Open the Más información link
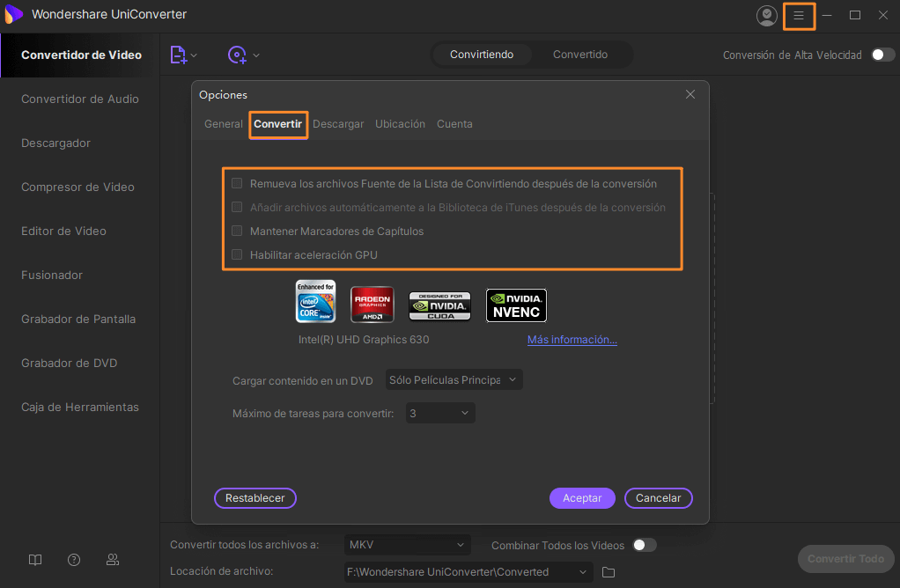900x588 pixels. (572, 340)
